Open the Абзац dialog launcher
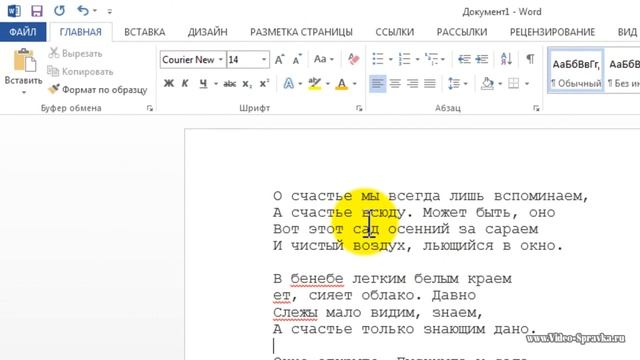This screenshot has height=360, width=640. tap(536, 108)
